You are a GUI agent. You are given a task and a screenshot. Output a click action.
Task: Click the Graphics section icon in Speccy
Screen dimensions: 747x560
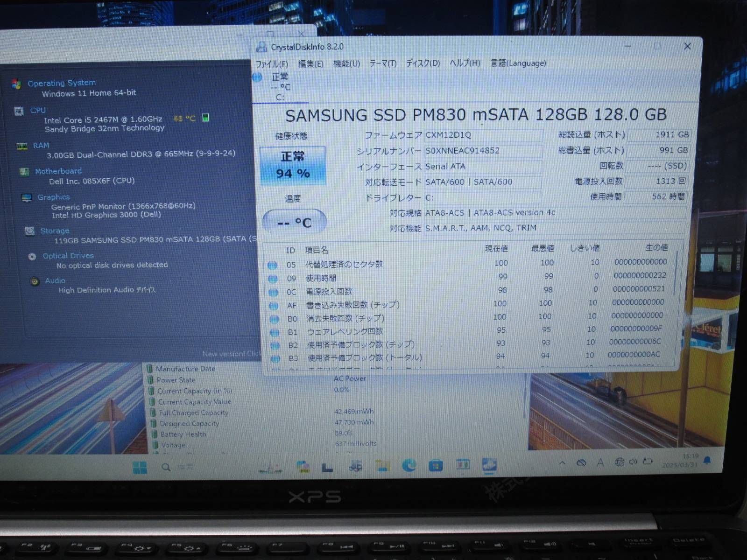26,198
